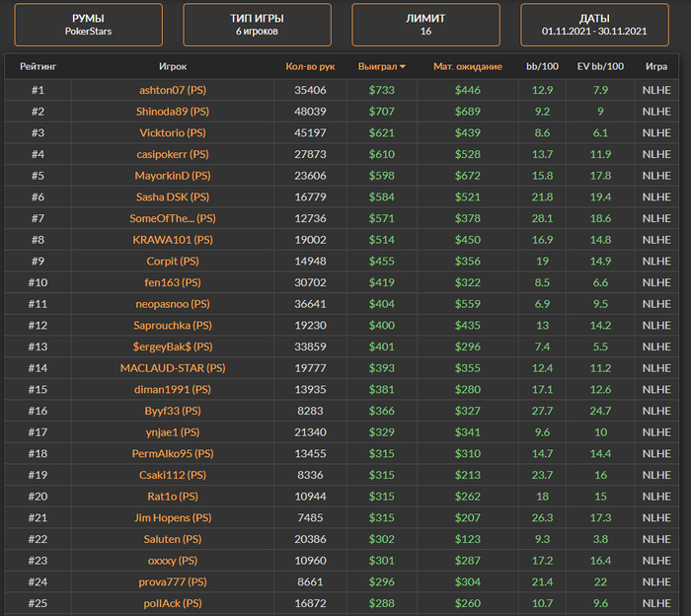Click the Рейтинг column header

(x=38, y=67)
